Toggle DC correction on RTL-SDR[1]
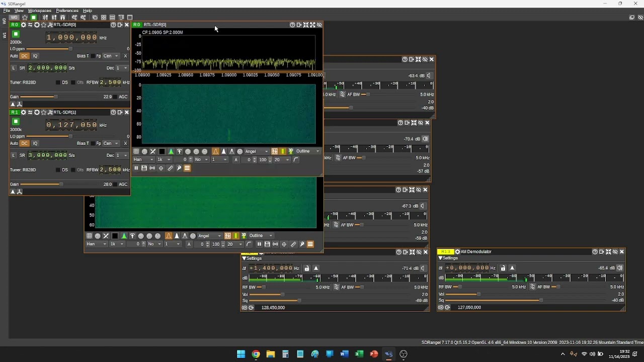644x362 pixels. [24, 143]
